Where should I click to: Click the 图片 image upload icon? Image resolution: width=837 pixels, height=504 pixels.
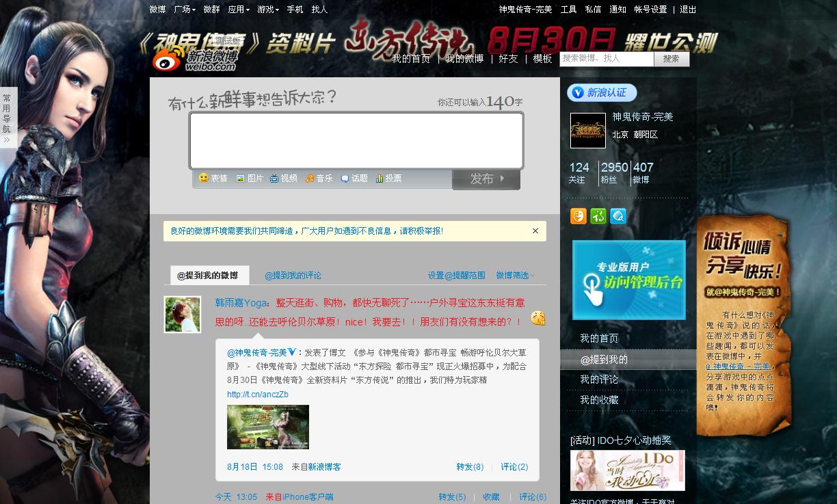tap(249, 178)
